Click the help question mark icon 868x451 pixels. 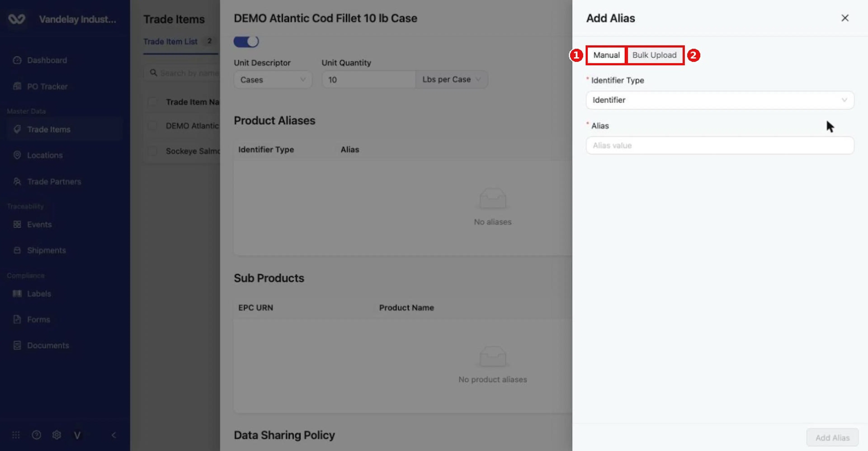point(36,435)
